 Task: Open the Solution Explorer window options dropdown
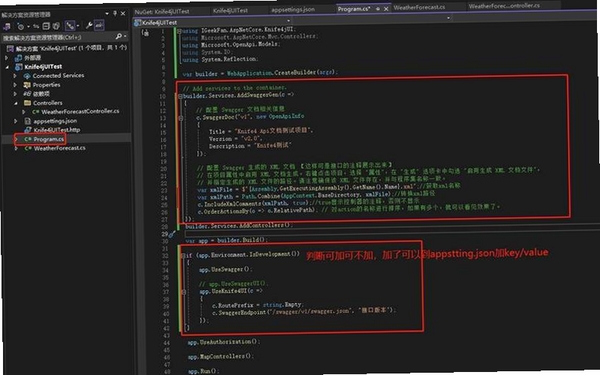click(x=106, y=13)
